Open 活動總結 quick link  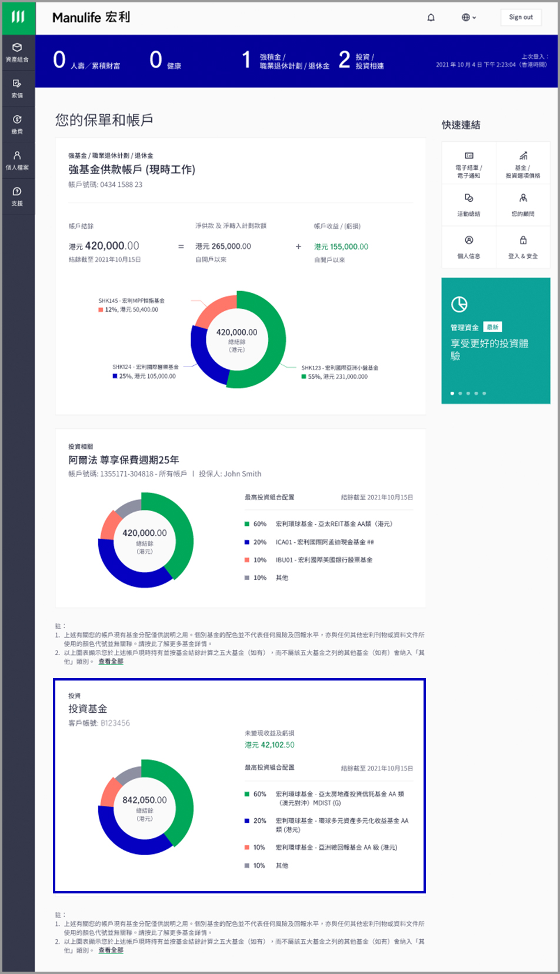coord(469,205)
